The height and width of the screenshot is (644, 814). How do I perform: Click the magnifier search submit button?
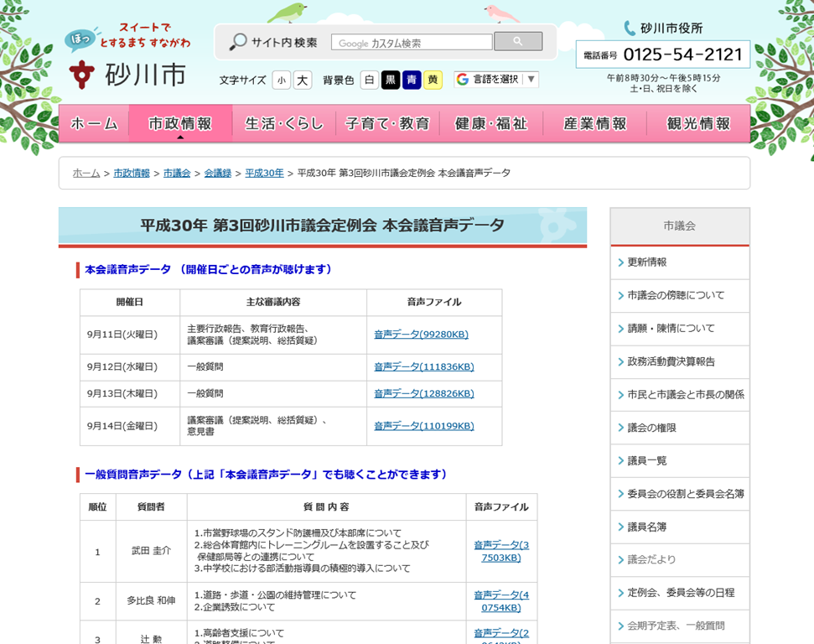517,41
